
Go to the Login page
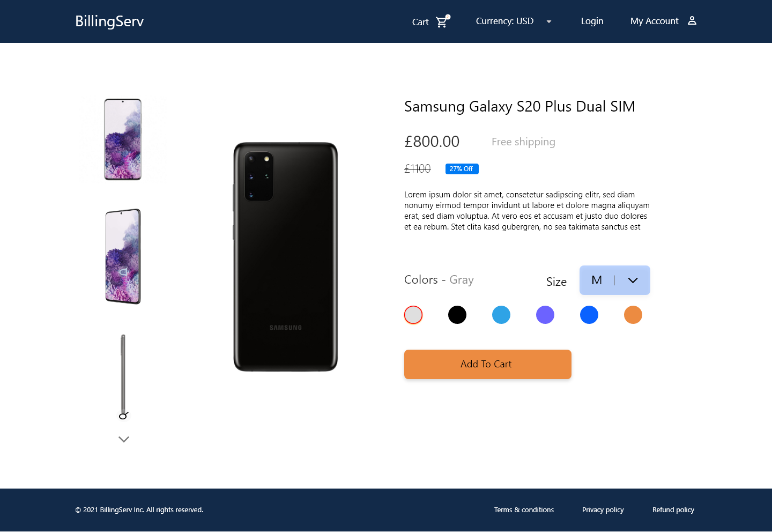[592, 21]
